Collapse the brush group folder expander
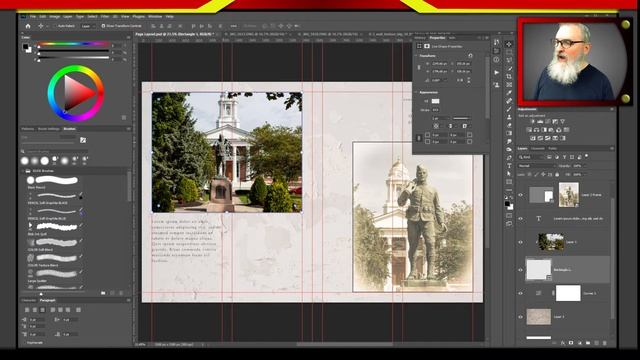Screen dimensions: 640x360 point(23,171)
